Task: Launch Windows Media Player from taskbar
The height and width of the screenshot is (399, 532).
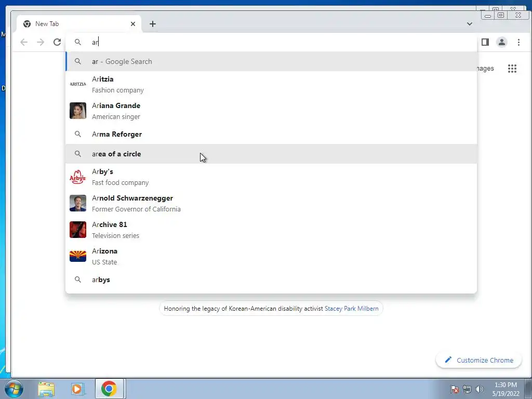Action: tap(77, 389)
